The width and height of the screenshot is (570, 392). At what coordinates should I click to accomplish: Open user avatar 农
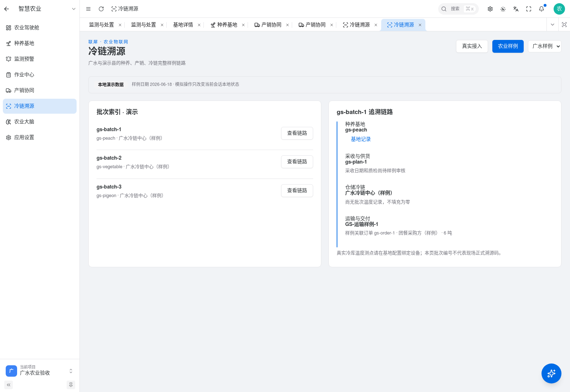[559, 9]
